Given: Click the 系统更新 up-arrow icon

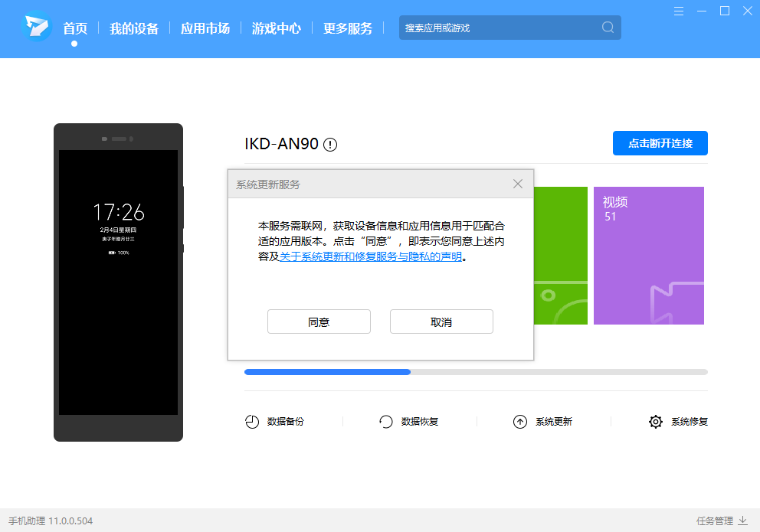Looking at the screenshot, I should click(x=520, y=422).
